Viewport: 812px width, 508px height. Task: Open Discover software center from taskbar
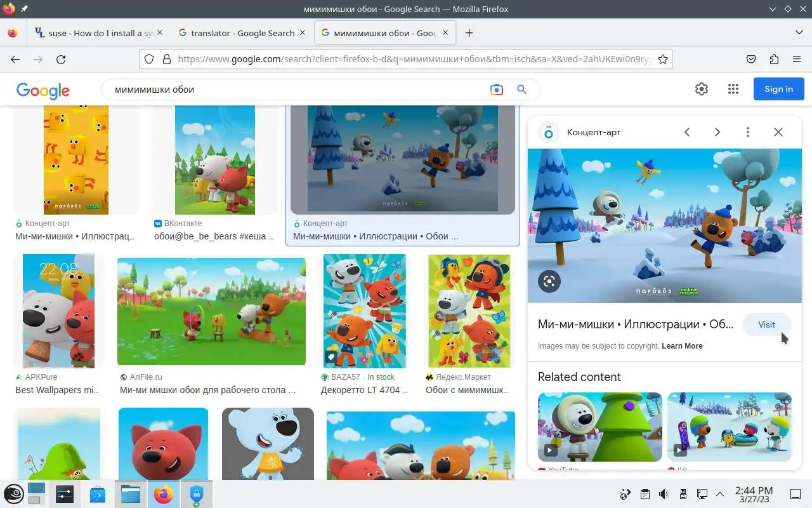tap(98, 494)
